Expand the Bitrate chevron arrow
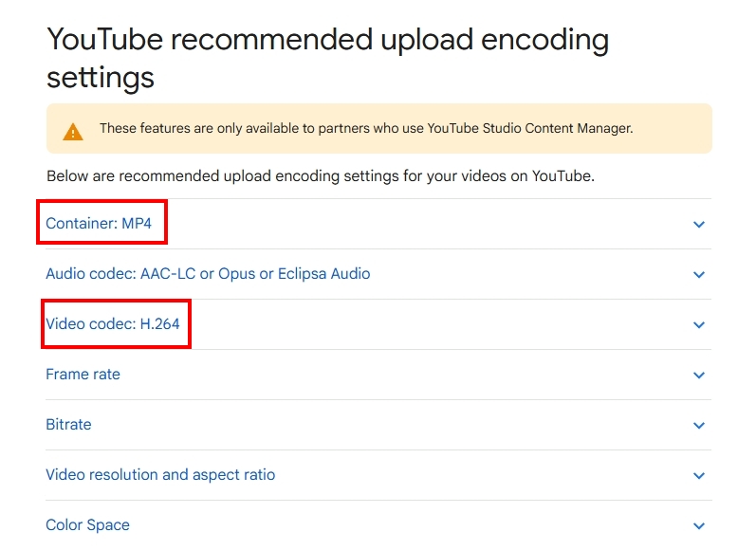The height and width of the screenshot is (550, 756). pyautogui.click(x=699, y=426)
